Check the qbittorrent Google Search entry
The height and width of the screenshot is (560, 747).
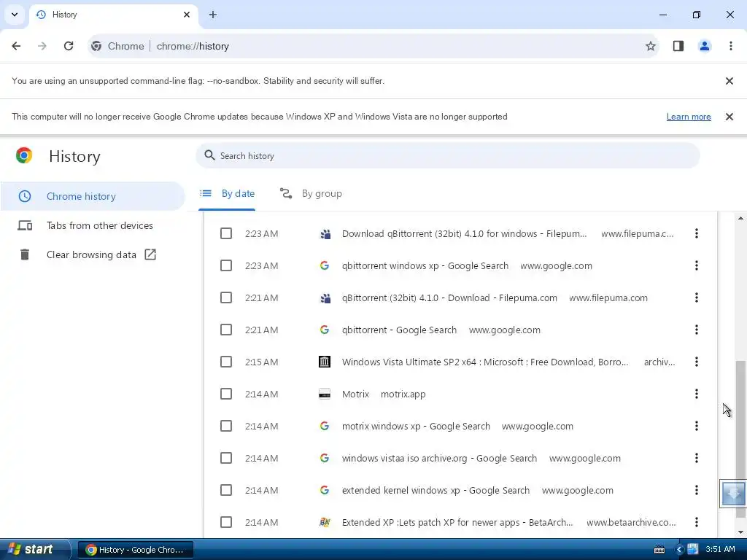coord(226,330)
